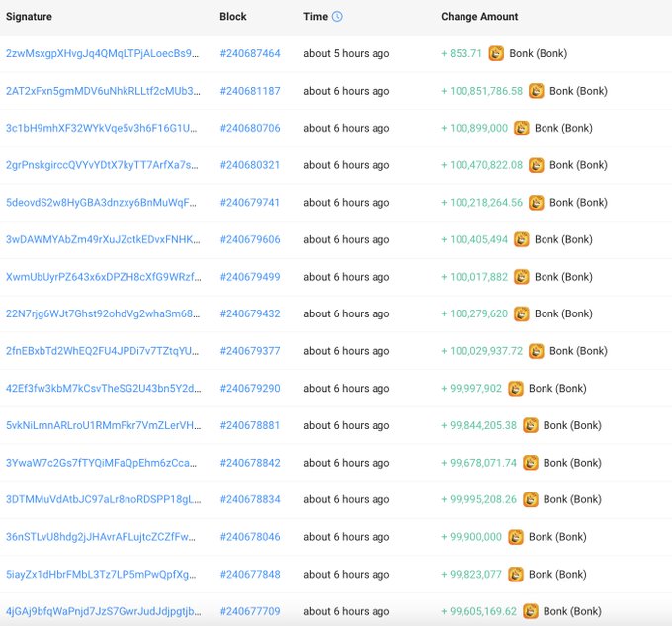
Task: Open block #240677709
Action: tap(250, 611)
